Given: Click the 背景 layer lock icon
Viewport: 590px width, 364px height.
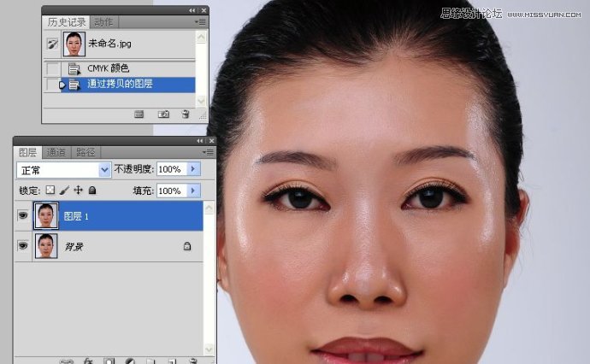Looking at the screenshot, I should coord(187,246).
